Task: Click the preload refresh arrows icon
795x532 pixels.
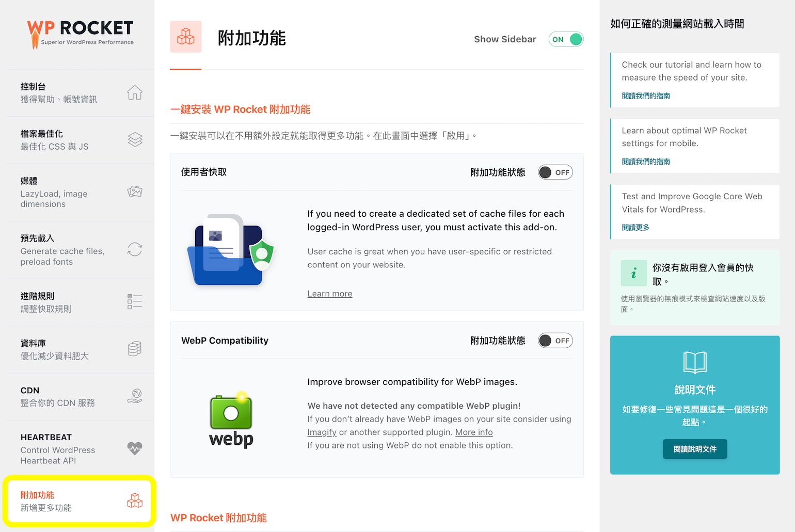Action: tap(135, 250)
